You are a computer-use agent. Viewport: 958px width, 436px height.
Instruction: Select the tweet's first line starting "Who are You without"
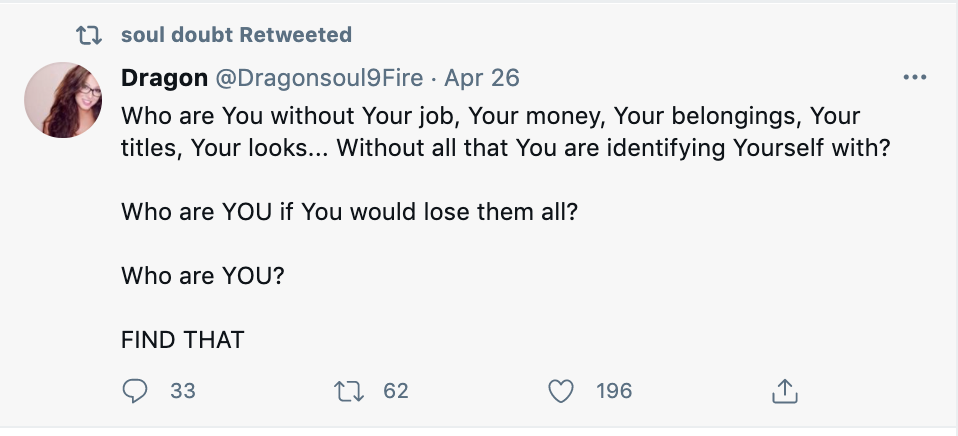(490, 116)
